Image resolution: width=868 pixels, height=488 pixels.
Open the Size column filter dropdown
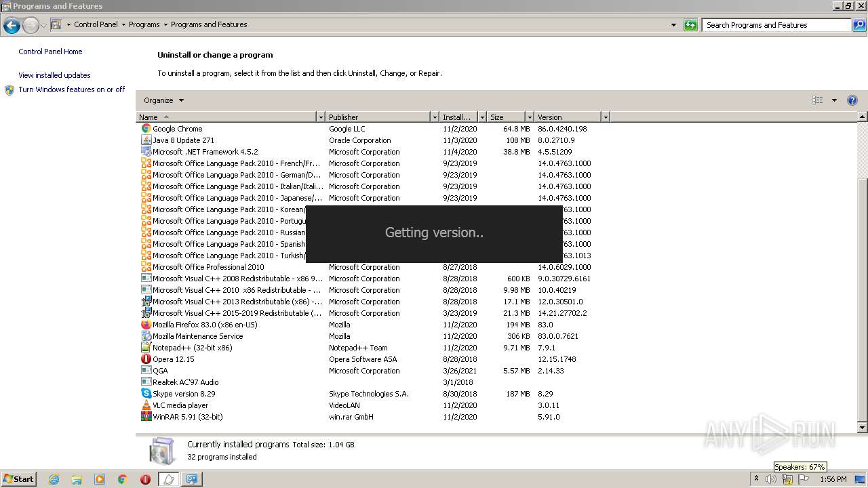click(x=530, y=117)
